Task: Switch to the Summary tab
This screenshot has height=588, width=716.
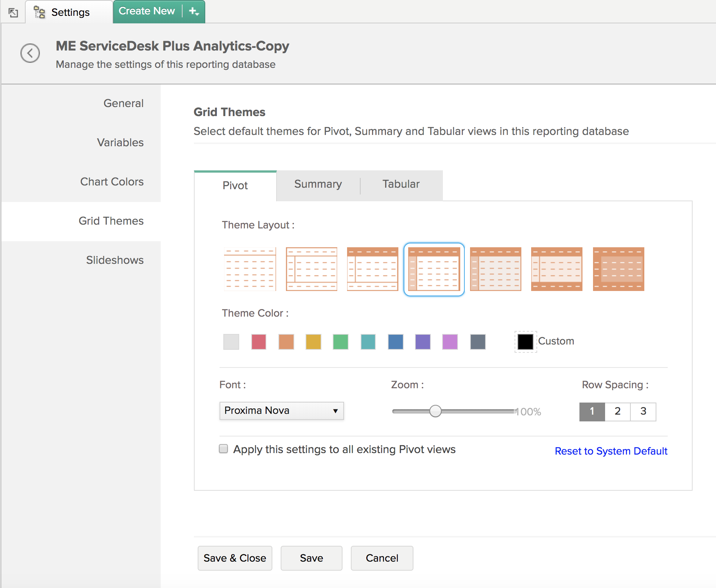Action: point(318,184)
